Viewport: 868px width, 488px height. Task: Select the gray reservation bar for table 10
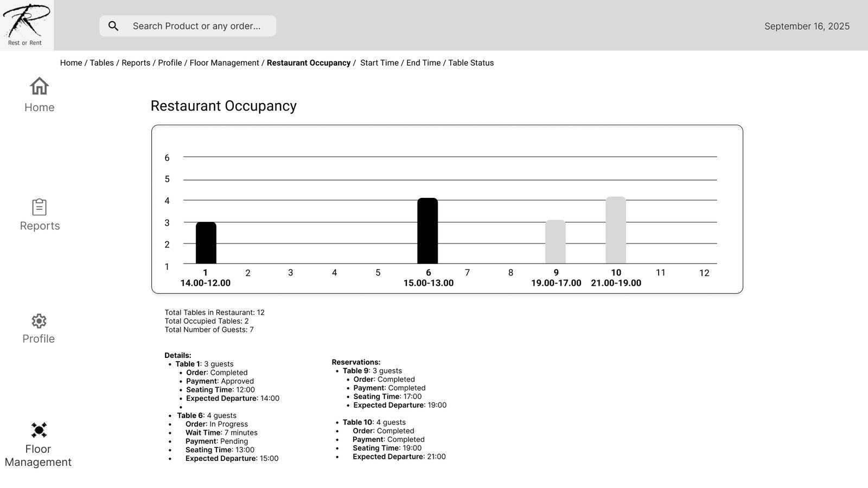(616, 230)
